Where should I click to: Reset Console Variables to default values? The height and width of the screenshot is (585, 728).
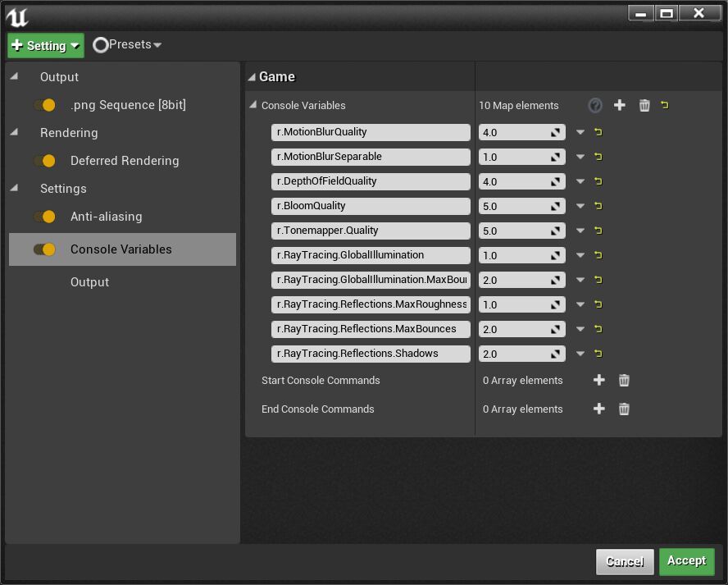pyautogui.click(x=664, y=105)
